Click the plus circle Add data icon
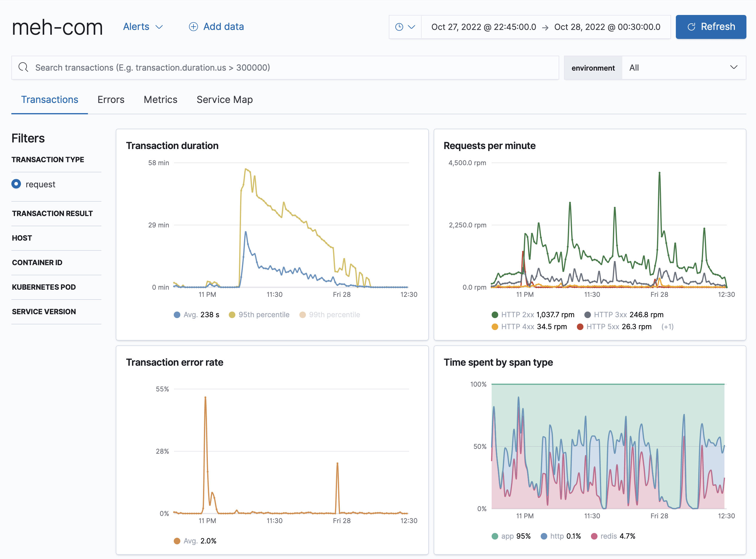Viewport: 756px width, 559px height. (x=193, y=27)
